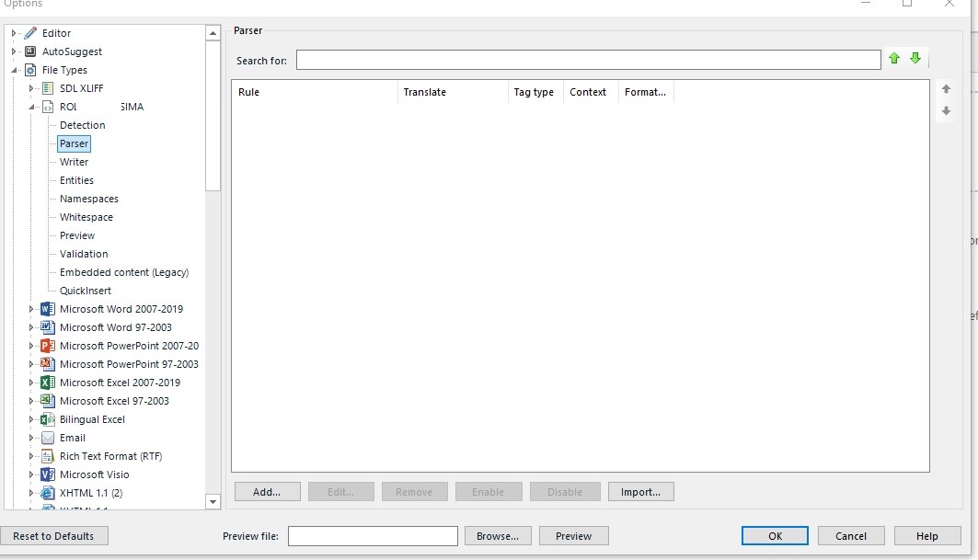Click the sidebar scrollbar down arrow
Screen dimensions: 978x560
coord(213,501)
